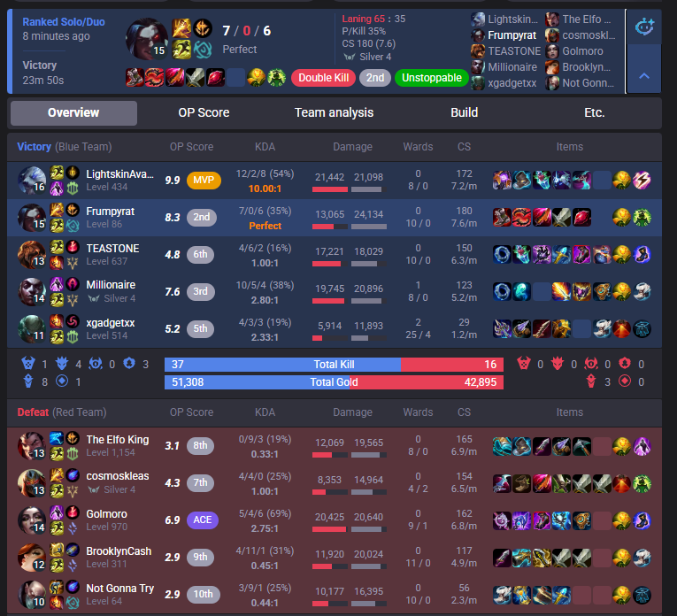Click the chat bot icon above the chevron
Screen dimensions: 677x616
(x=643, y=27)
